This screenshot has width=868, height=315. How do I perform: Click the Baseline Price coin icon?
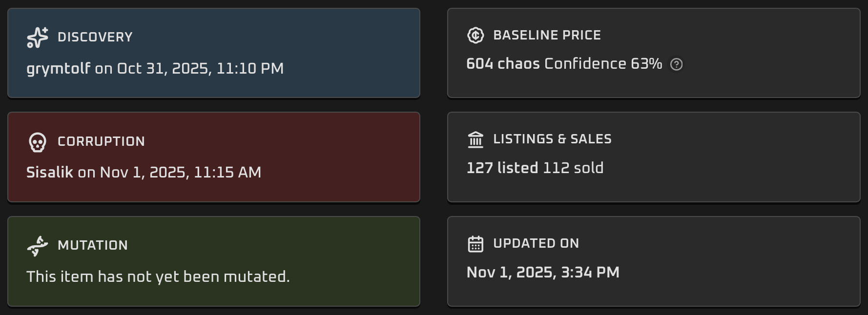[x=475, y=35]
